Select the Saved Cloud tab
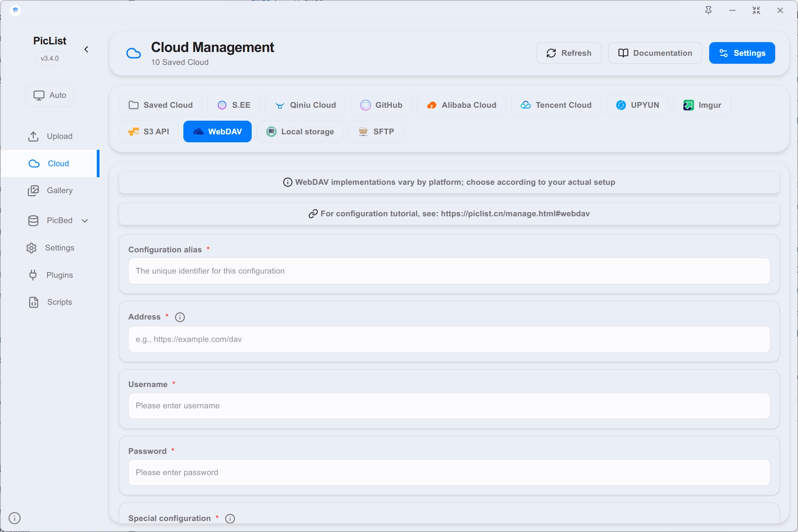The height and width of the screenshot is (532, 798). (161, 105)
